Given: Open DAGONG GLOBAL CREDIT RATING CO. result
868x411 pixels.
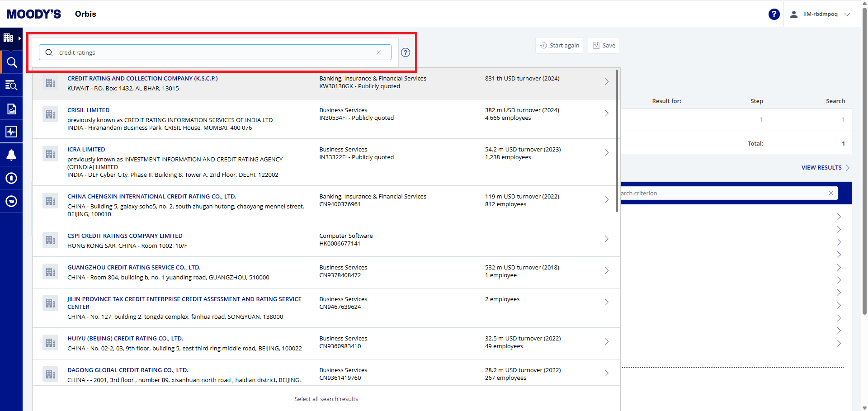Looking at the screenshot, I should point(127,370).
